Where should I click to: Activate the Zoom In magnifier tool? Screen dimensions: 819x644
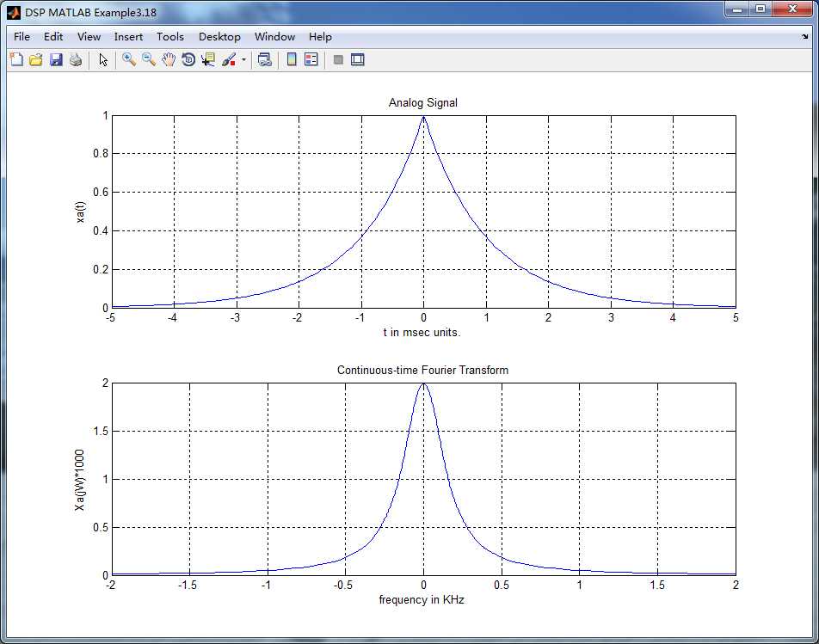(128, 59)
